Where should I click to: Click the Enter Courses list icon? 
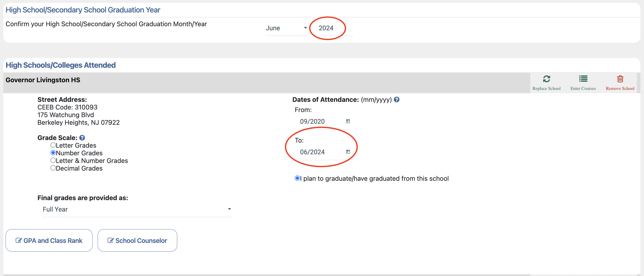click(583, 79)
